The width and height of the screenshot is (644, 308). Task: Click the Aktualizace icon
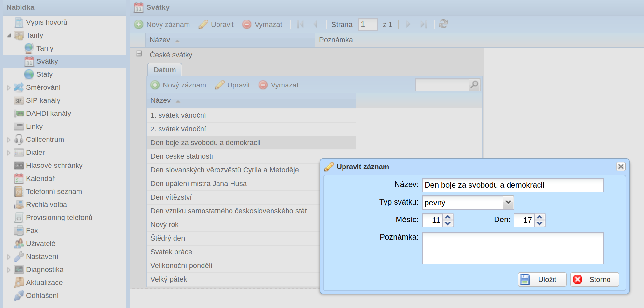19,283
